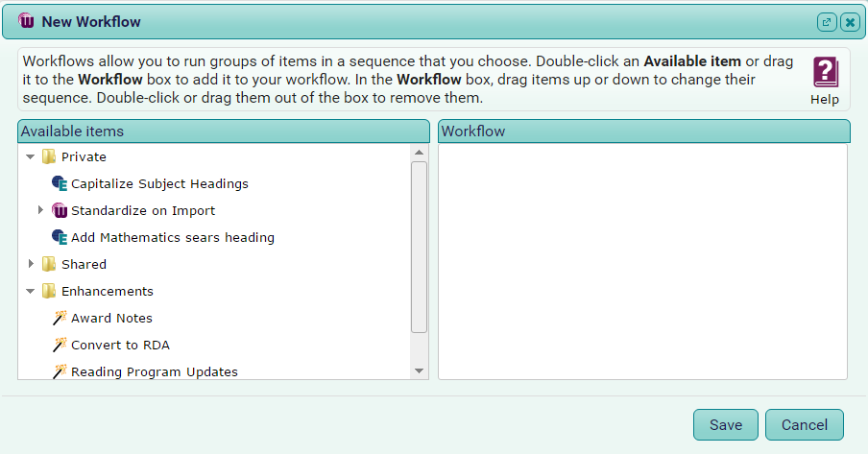
Task: Save the new workflow
Action: (726, 424)
